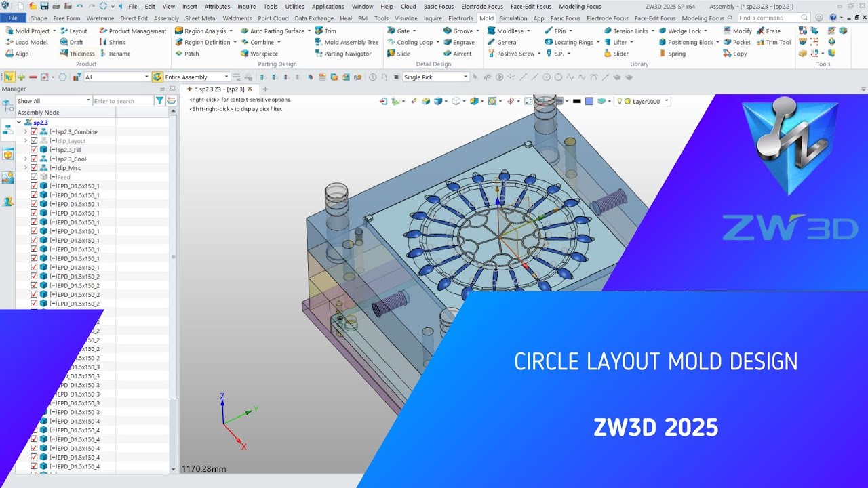Select the Spring library tool

tap(671, 54)
